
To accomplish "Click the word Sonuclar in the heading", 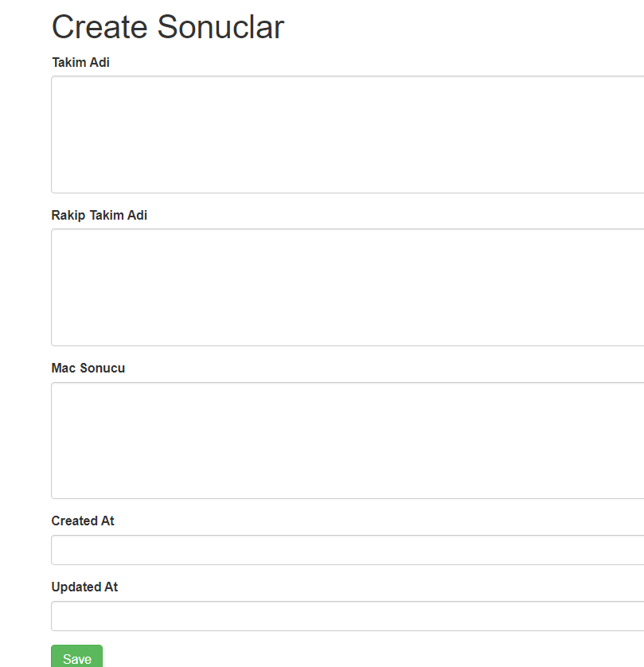I will (221, 27).
